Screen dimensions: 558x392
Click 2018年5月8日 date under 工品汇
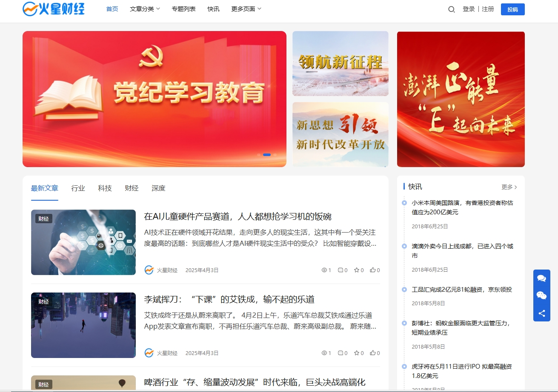[x=428, y=303]
